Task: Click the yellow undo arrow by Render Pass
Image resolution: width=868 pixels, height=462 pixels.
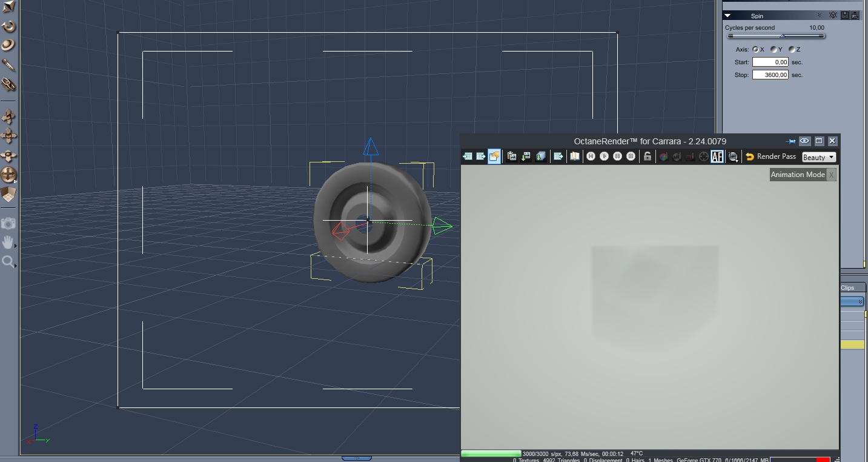Action: click(x=750, y=156)
